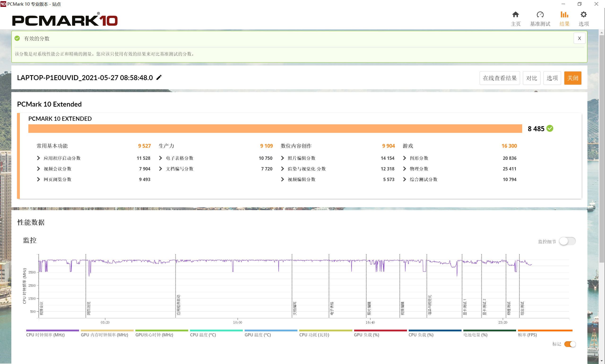Turn off the markers (标记) toggle

pos(570,344)
